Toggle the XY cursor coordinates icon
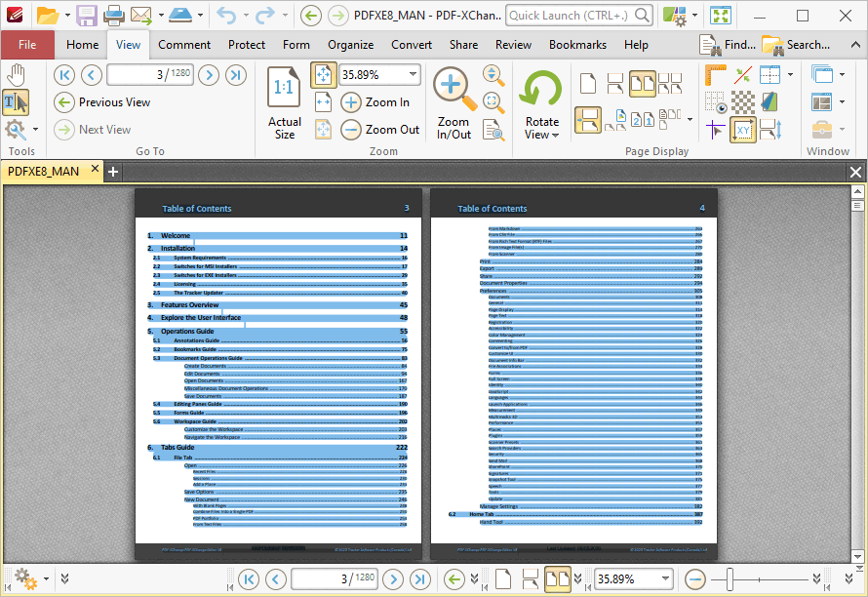This screenshot has width=868, height=597. coord(742,130)
